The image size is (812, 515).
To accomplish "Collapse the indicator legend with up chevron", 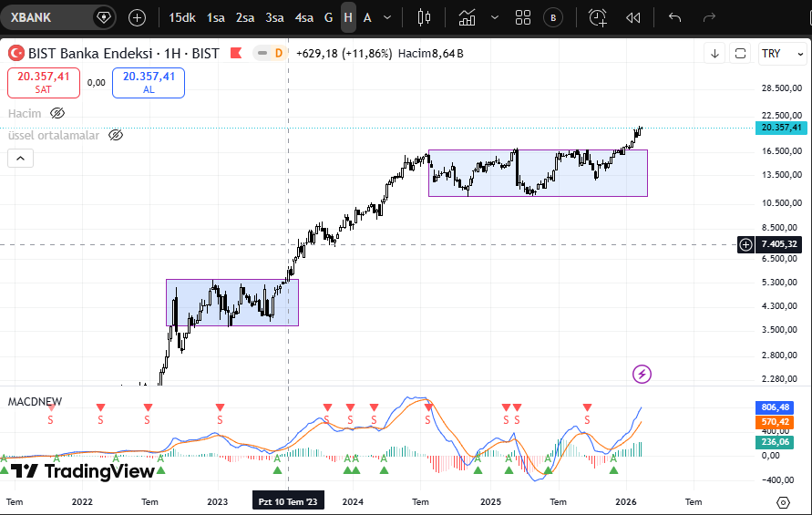I will [20, 158].
